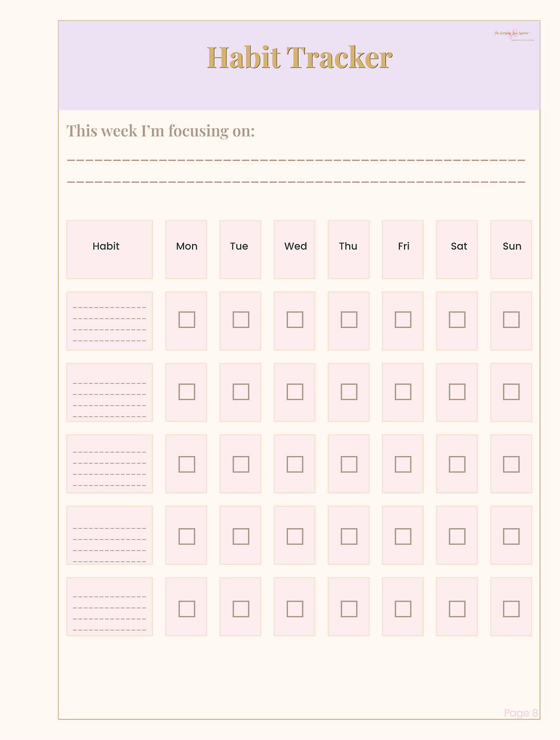Click the Page 8 footer label
560x740 pixels.
point(521,713)
